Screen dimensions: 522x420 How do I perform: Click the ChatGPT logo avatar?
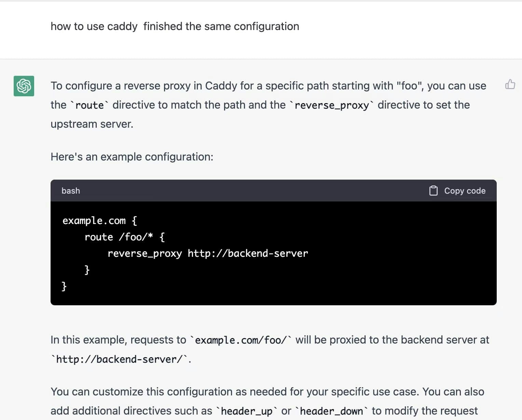24,86
